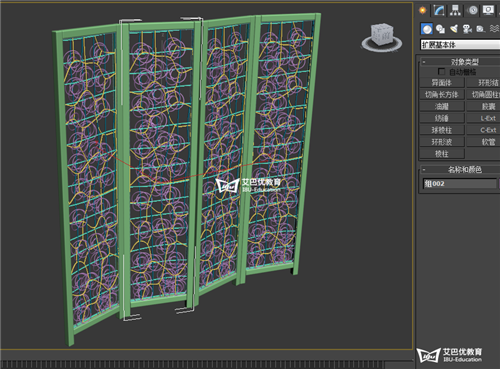This screenshot has height=369, width=500.
Task: Select the Shapes category icon
Action: pos(440,29)
